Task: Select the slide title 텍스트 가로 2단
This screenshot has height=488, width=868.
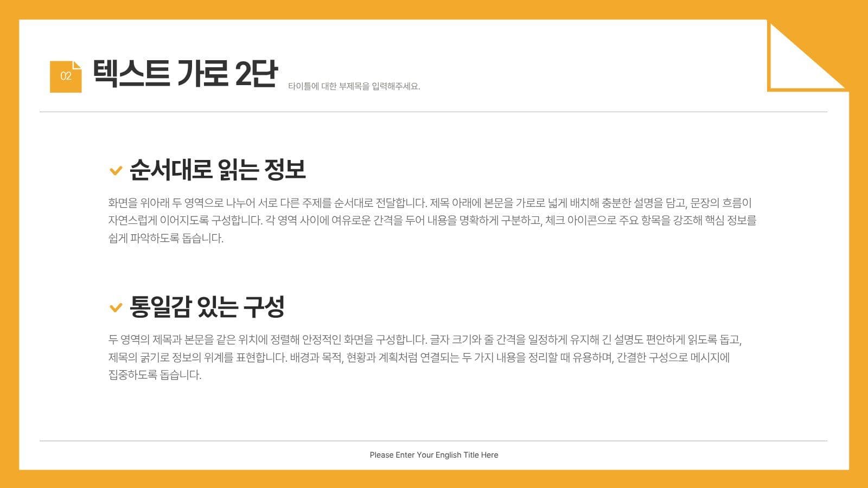Action: (185, 73)
